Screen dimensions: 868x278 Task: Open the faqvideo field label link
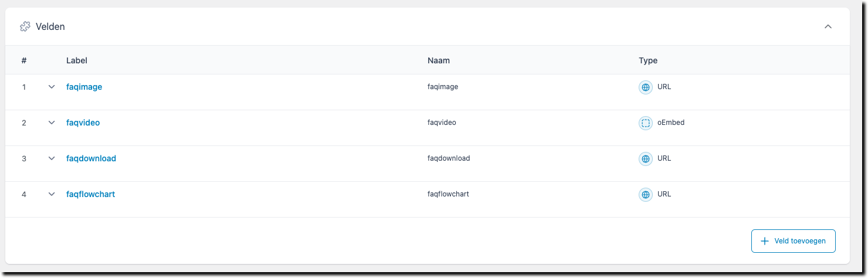(83, 123)
